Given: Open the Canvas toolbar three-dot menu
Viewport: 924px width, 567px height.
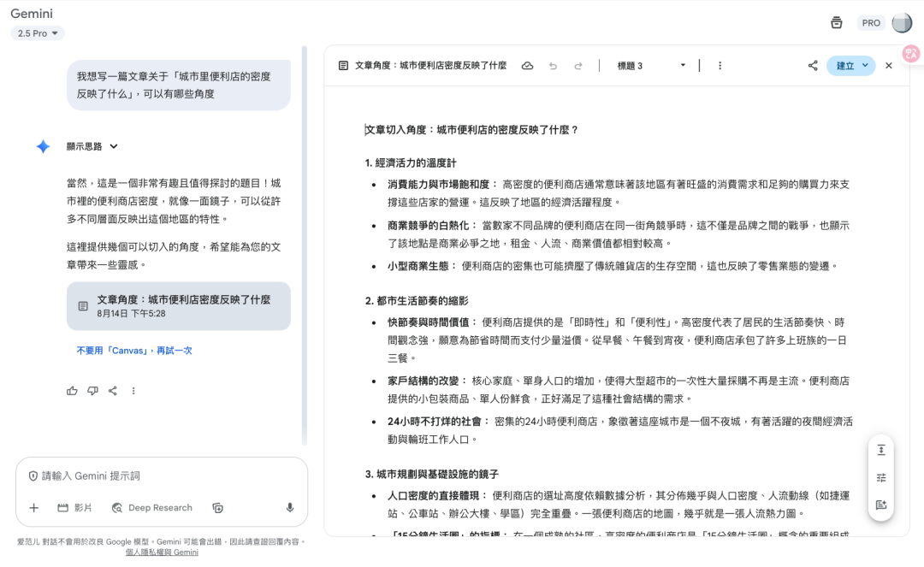Looking at the screenshot, I should (x=720, y=66).
